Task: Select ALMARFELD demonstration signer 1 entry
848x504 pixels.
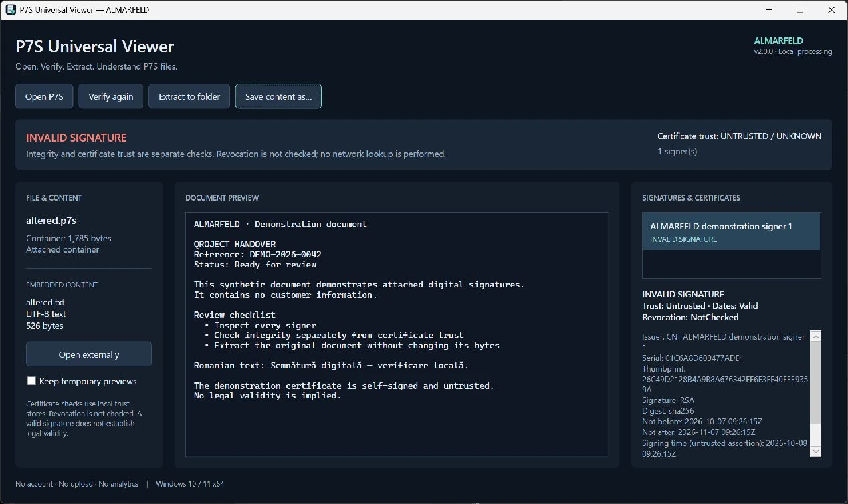Action: 732,232
